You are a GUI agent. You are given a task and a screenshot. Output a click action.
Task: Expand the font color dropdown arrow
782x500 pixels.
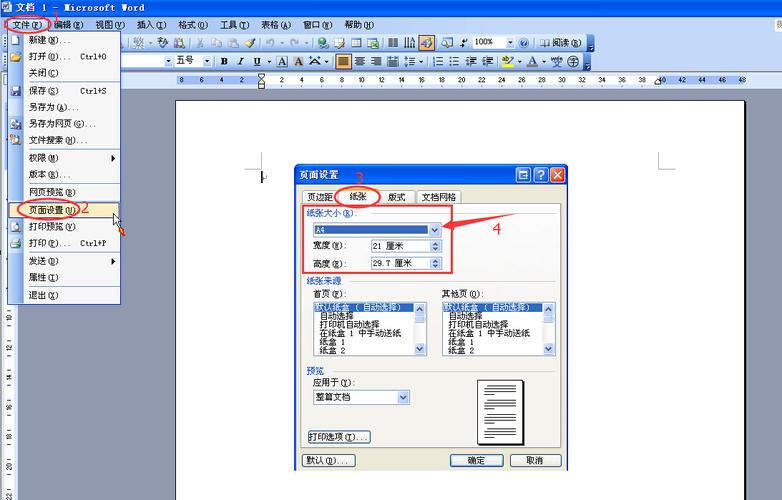coord(544,61)
